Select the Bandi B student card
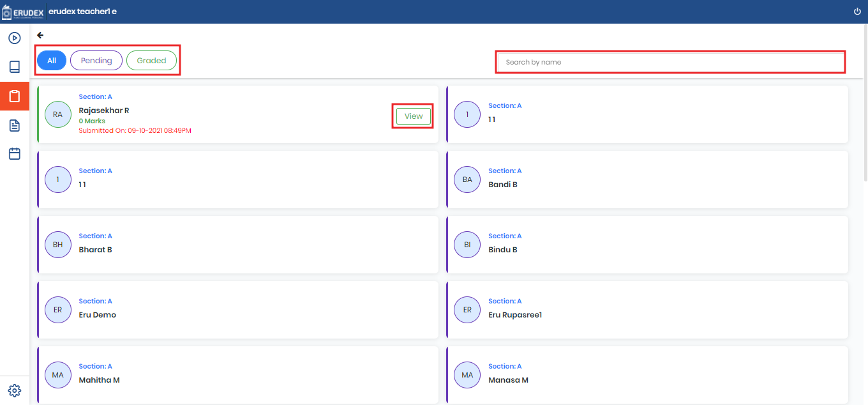The height and width of the screenshot is (405, 868). [647, 180]
